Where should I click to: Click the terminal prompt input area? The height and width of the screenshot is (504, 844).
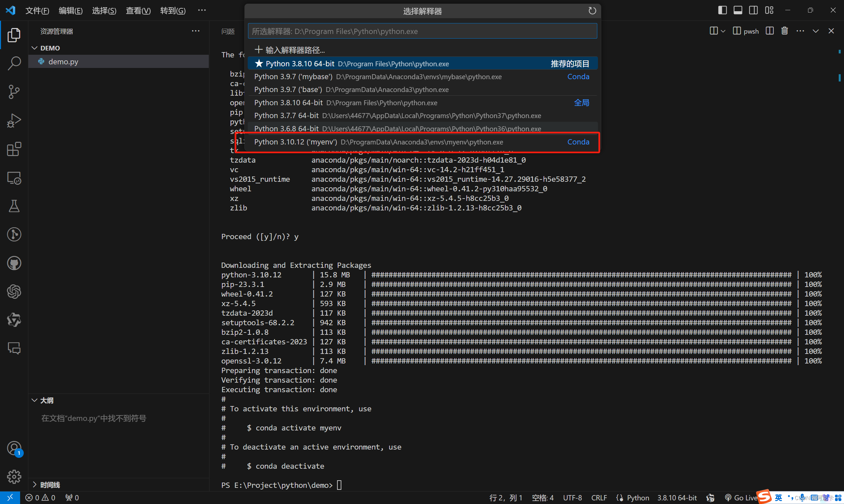(339, 485)
